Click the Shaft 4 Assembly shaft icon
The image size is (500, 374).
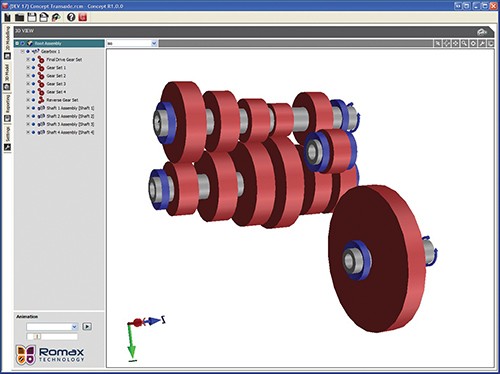(x=41, y=132)
